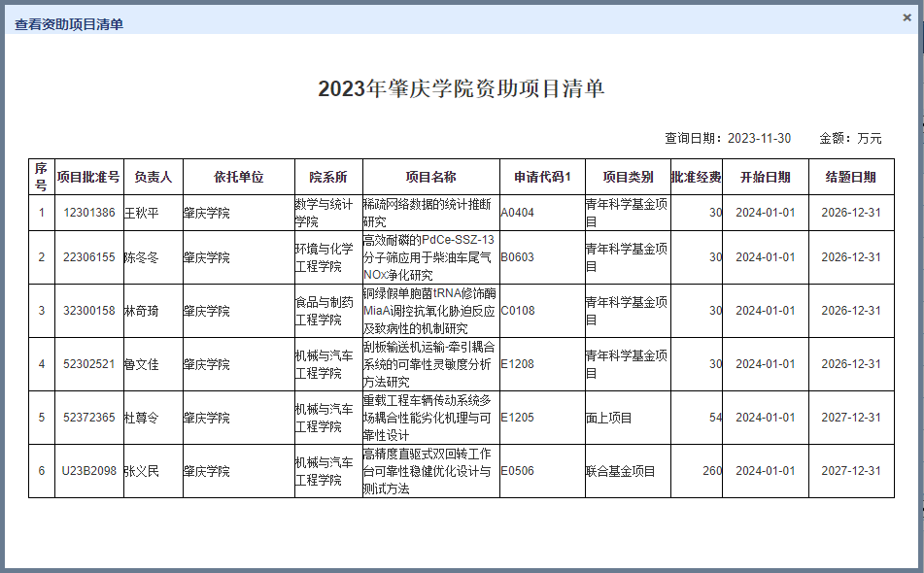The image size is (924, 573).
Task: Select application code E1205 cell
Action: [x=518, y=418]
